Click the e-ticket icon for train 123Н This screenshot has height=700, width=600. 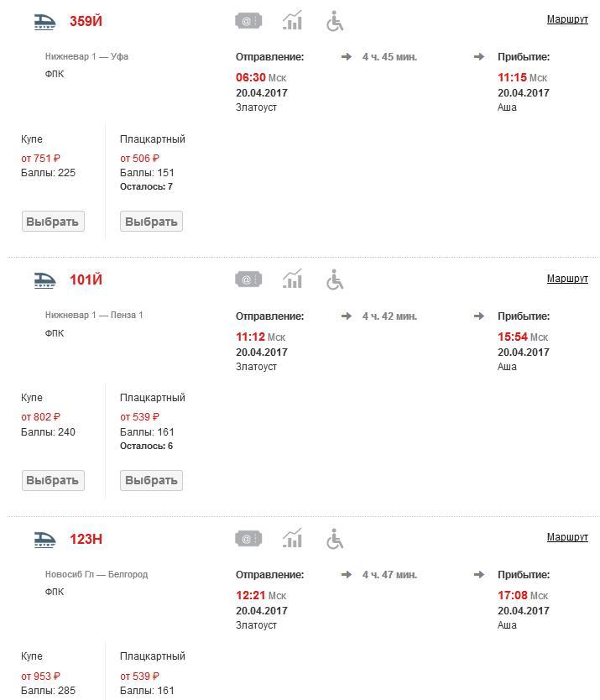(248, 539)
